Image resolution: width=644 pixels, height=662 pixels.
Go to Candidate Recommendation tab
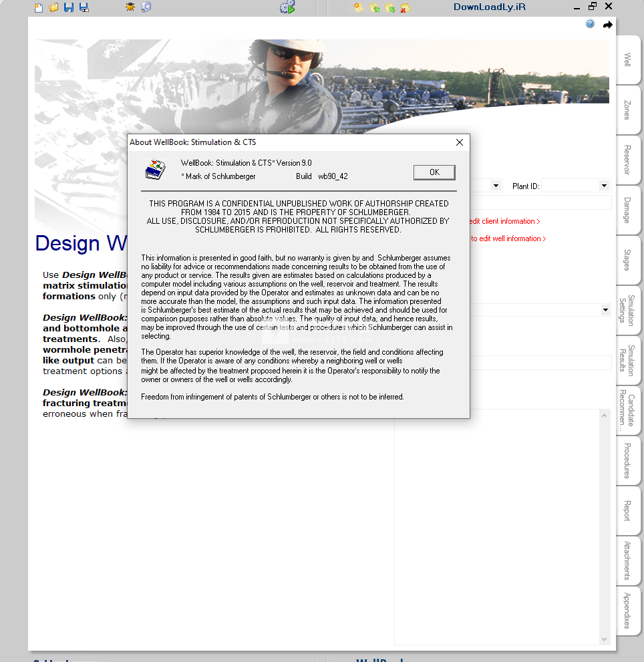pos(628,411)
